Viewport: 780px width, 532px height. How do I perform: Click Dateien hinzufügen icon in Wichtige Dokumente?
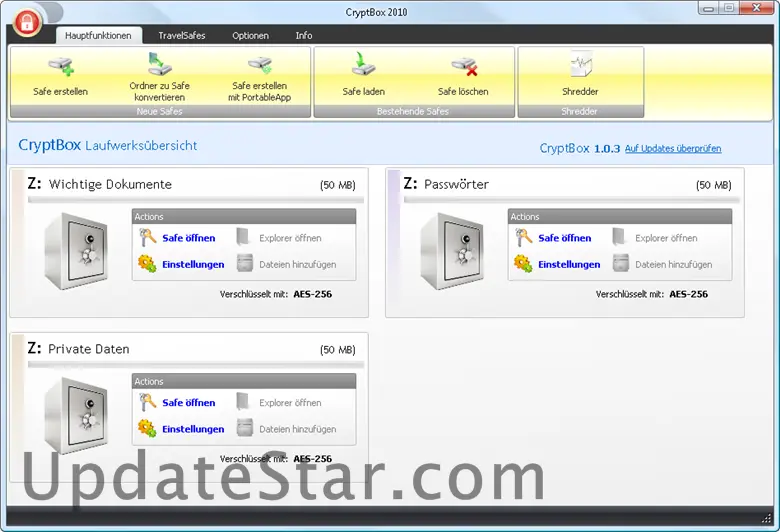pyautogui.click(x=245, y=263)
